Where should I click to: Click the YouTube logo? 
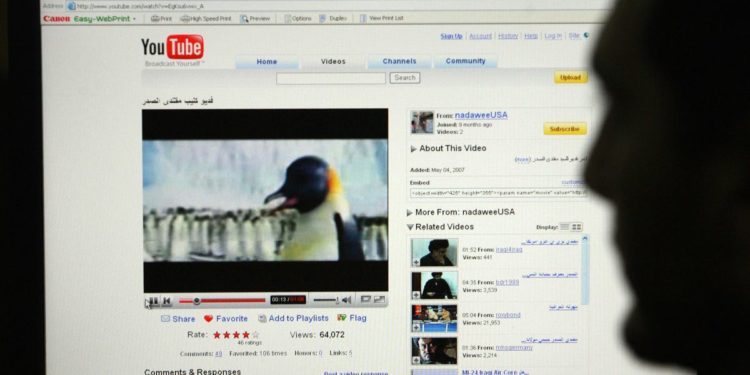pos(172,47)
